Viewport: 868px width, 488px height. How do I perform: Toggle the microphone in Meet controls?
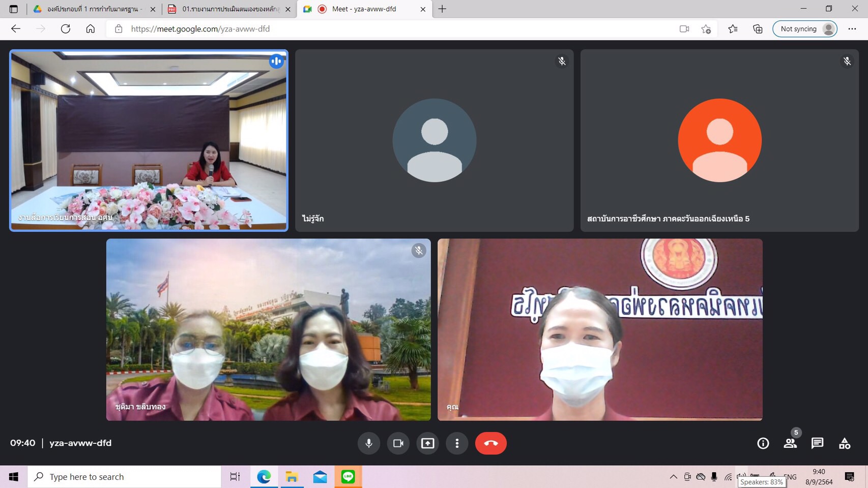(x=369, y=443)
